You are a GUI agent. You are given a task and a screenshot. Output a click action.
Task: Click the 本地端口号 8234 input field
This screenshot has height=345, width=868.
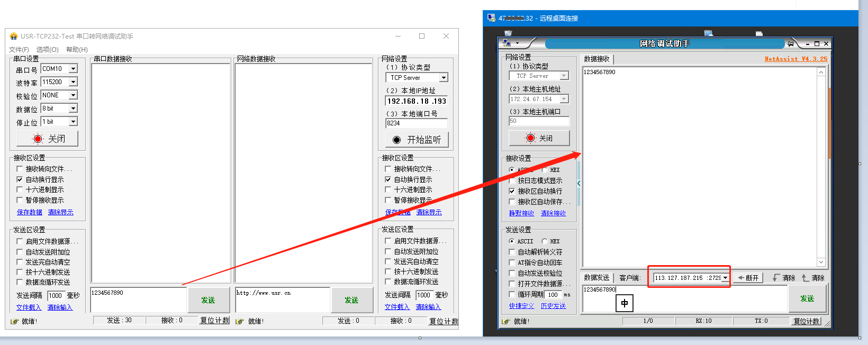416,123
